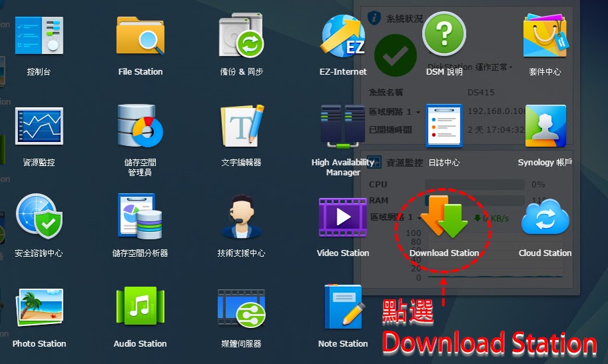Screen dimensions: 608x364
Task: Open Note Station
Action: click(344, 306)
